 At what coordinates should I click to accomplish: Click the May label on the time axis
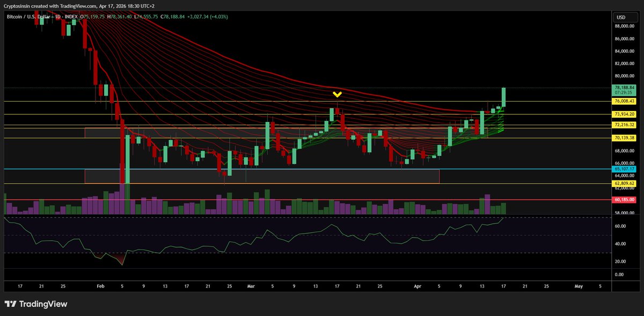tap(579, 286)
